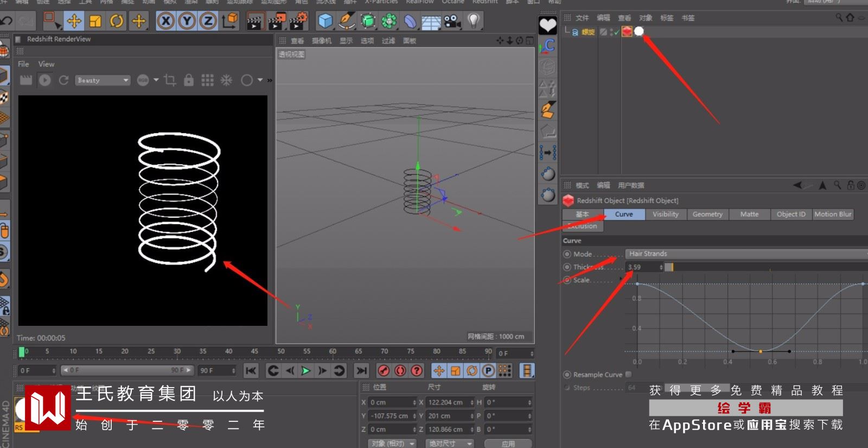The height and width of the screenshot is (448, 868).
Task: Click the snowflake freeze icon in RenderView
Action: [x=226, y=80]
